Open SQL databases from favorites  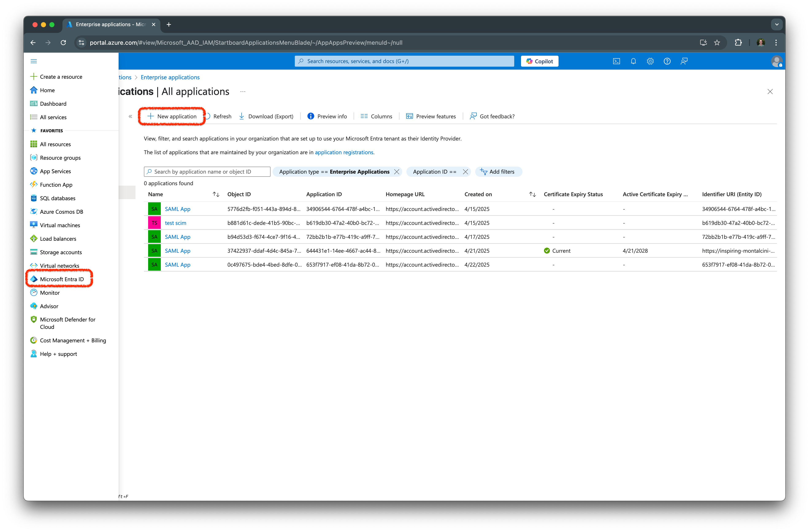[x=57, y=198]
